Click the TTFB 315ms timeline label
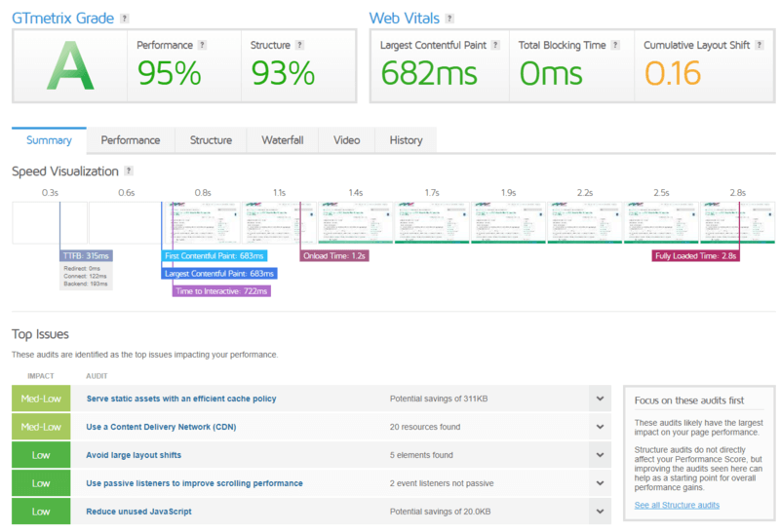The image size is (780, 532). point(85,256)
